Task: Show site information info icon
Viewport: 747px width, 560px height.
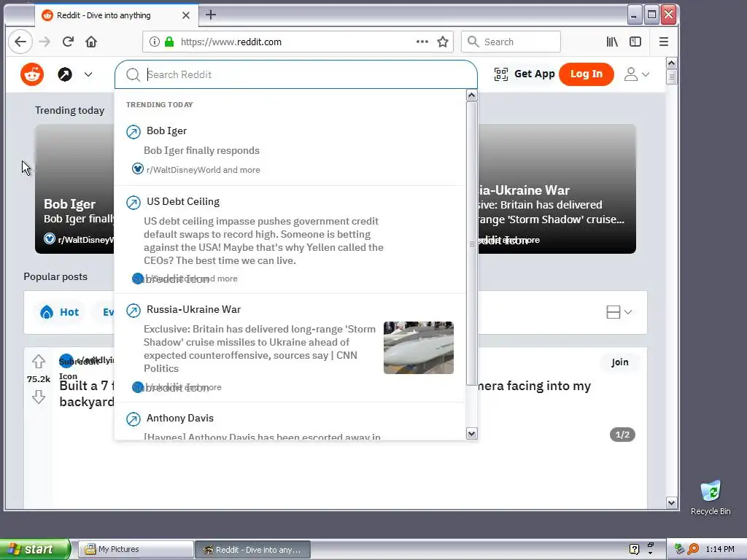Action: pyautogui.click(x=155, y=42)
